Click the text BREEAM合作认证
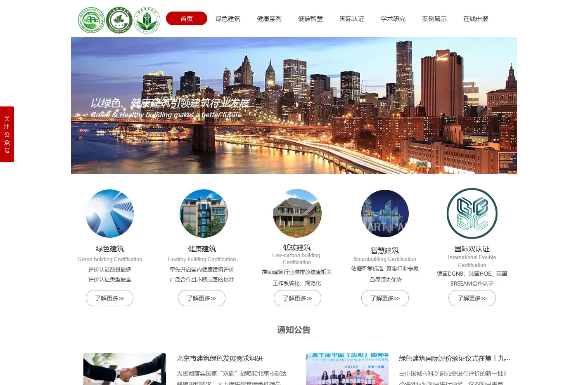The height and width of the screenshot is (385, 588). [472, 283]
